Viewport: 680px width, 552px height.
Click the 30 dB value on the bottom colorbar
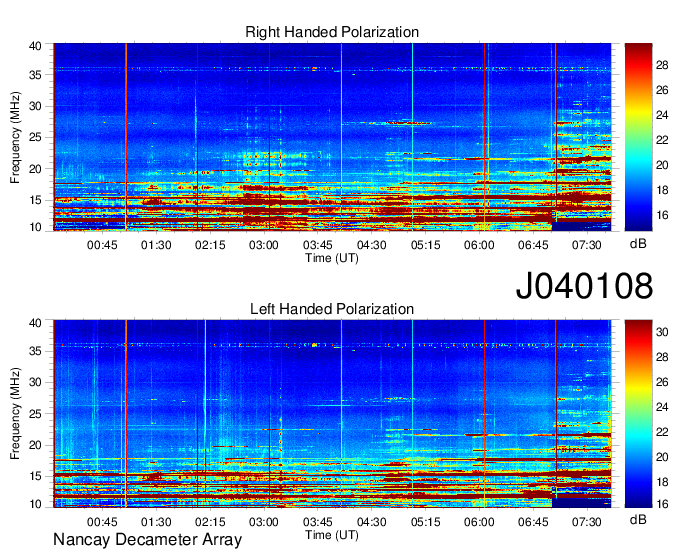coord(662,332)
